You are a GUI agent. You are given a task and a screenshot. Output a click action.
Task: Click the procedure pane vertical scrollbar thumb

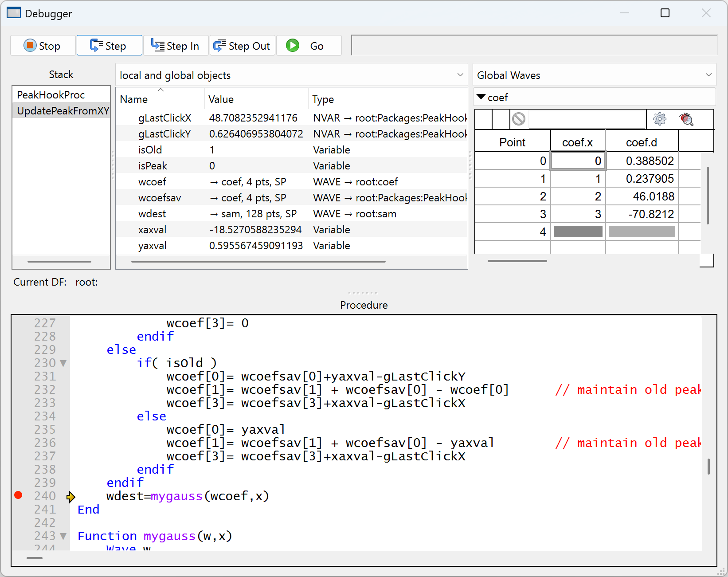[708, 466]
